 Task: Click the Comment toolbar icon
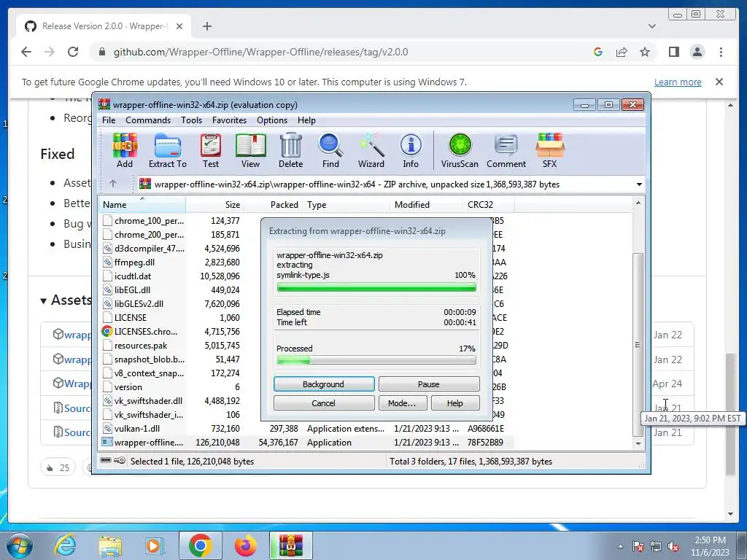[x=506, y=150]
